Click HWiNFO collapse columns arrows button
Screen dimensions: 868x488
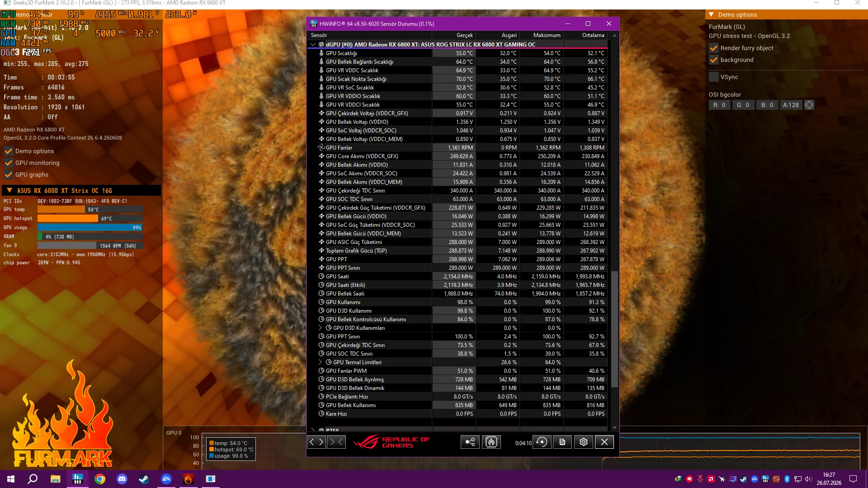click(337, 442)
